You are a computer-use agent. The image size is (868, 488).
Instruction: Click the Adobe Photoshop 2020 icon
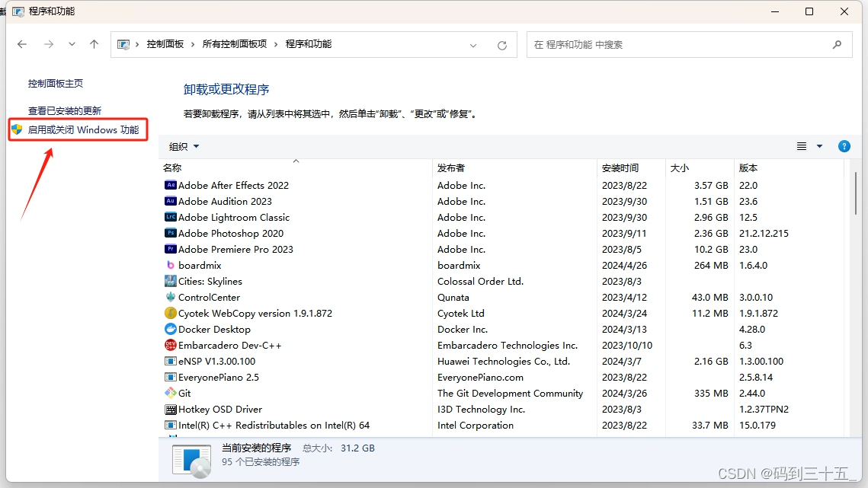pos(171,234)
